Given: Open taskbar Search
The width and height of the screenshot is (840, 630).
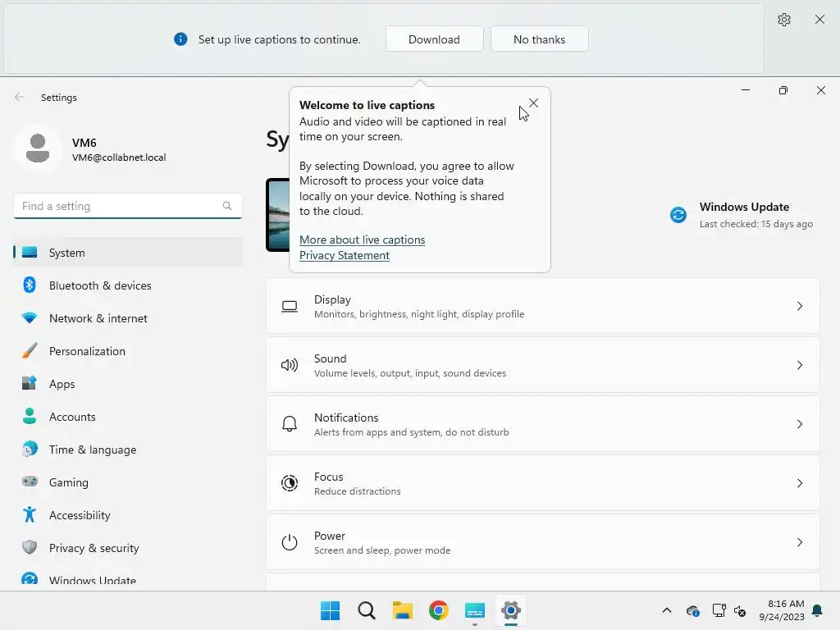Looking at the screenshot, I should point(367,610).
